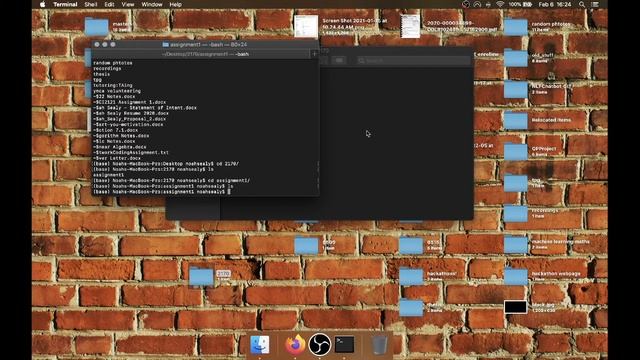
Task: Select the 'recordings' desktop folder
Action: click(x=516, y=213)
